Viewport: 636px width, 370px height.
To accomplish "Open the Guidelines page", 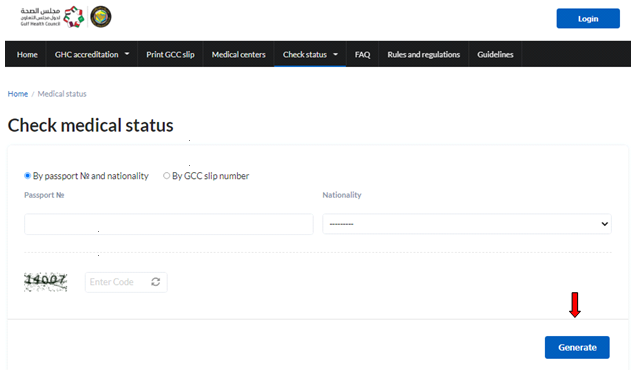I will point(495,54).
